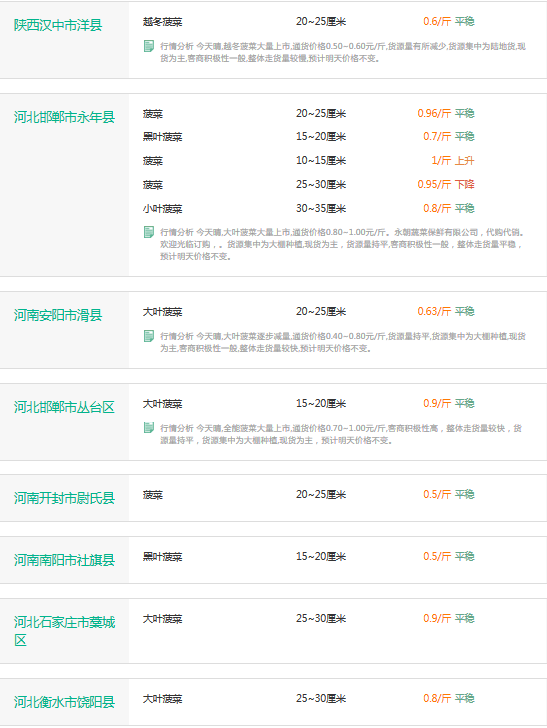Select 黑叶菠菜 under 河南南阳市社旗县
Viewport: 547px width, 728px height.
click(x=163, y=556)
